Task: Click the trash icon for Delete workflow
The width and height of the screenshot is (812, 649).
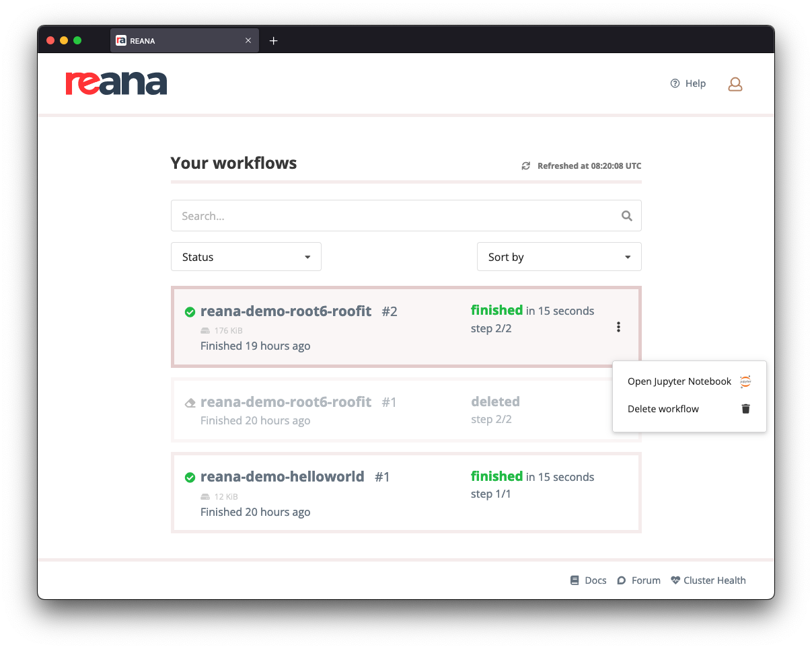Action: coord(745,408)
